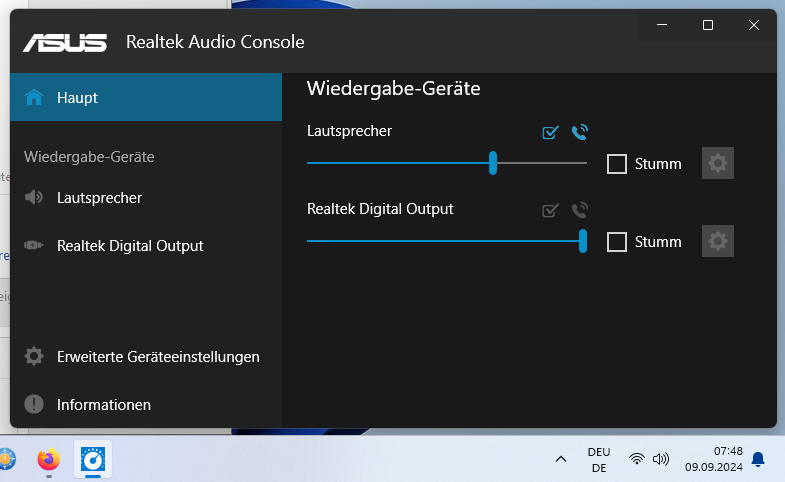Set Digital Output as default communication device
Image resolution: width=785 pixels, height=482 pixels.
pos(580,210)
